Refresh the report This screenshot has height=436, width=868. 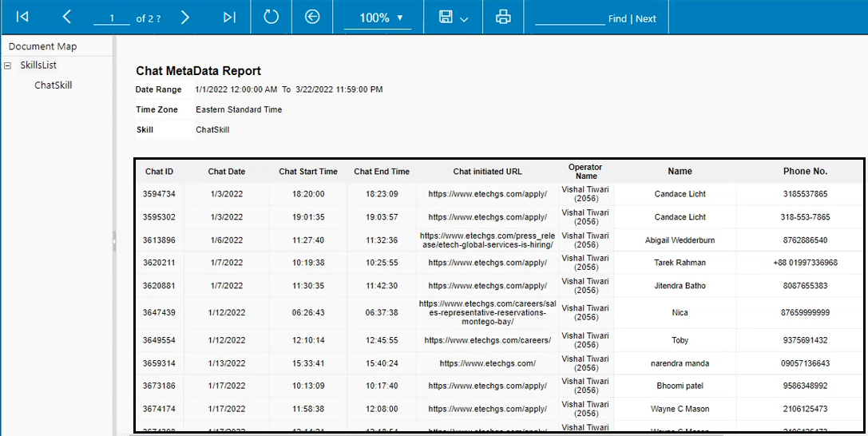(271, 17)
